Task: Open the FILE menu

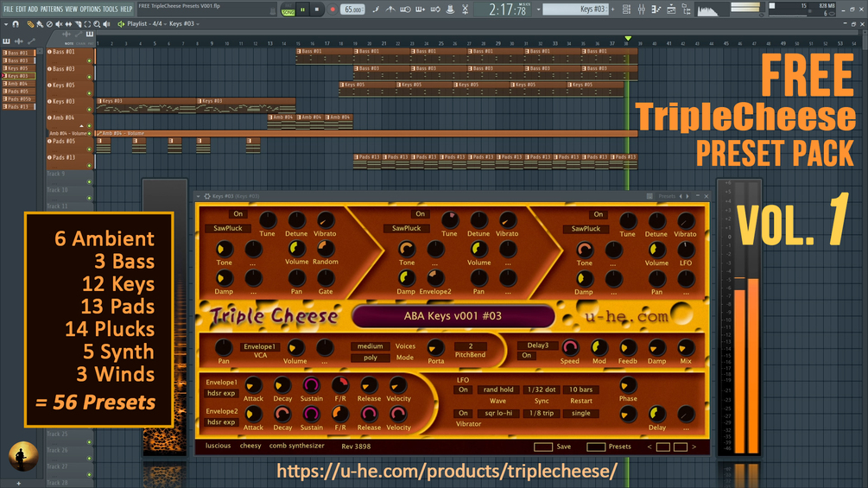Action: 9,10
